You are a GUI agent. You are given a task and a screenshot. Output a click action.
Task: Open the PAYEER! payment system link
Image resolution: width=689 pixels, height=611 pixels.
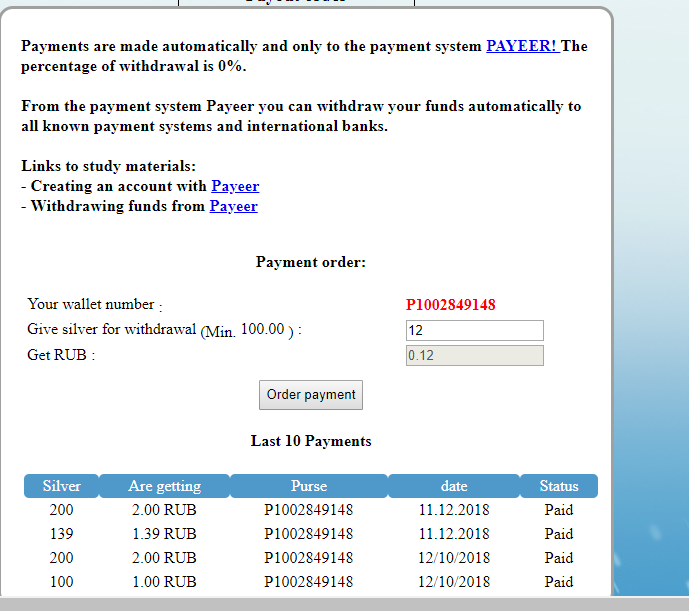coord(522,46)
